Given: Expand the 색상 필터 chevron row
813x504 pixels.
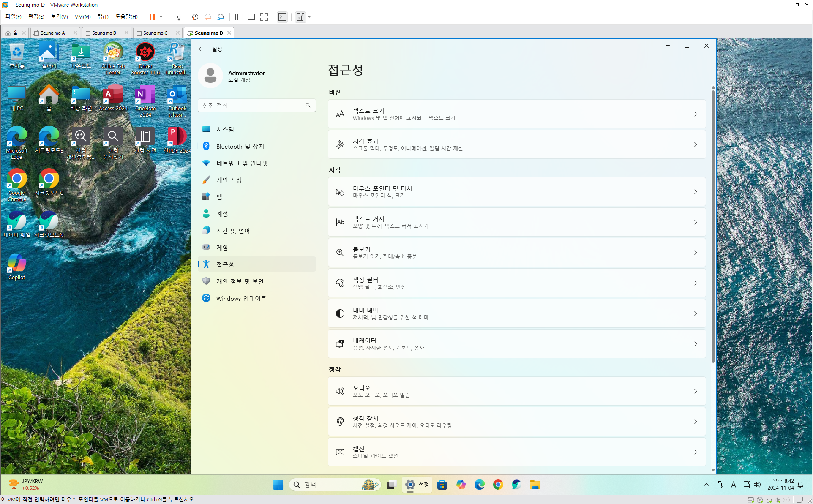Looking at the screenshot, I should [695, 283].
